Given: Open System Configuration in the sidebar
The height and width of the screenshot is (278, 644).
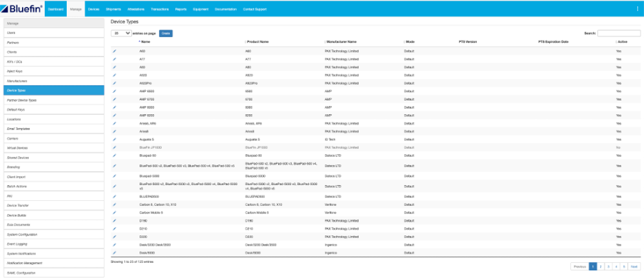Looking at the screenshot, I should click(x=54, y=235).
